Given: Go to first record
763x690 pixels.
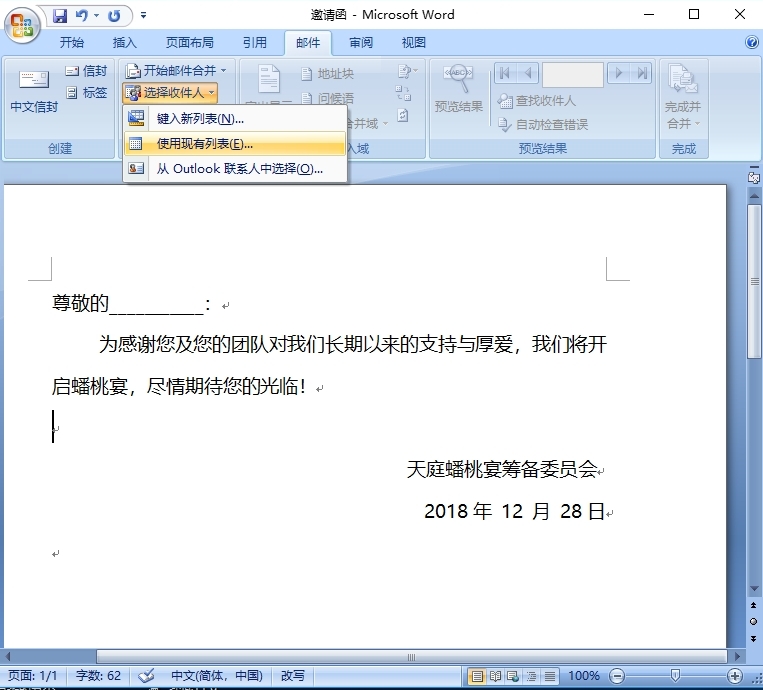Looking at the screenshot, I should (x=505, y=73).
